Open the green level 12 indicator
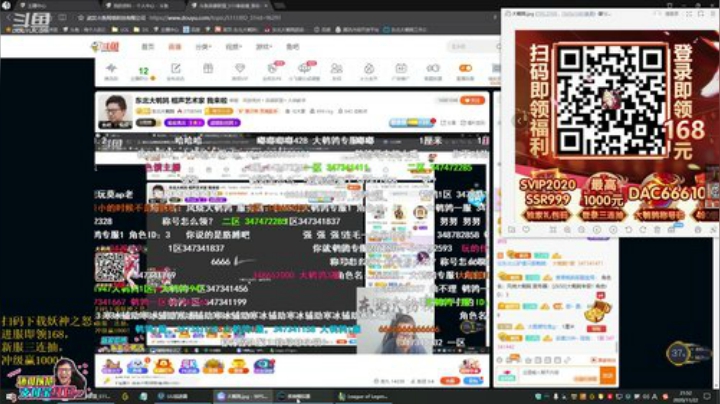 click(144, 71)
